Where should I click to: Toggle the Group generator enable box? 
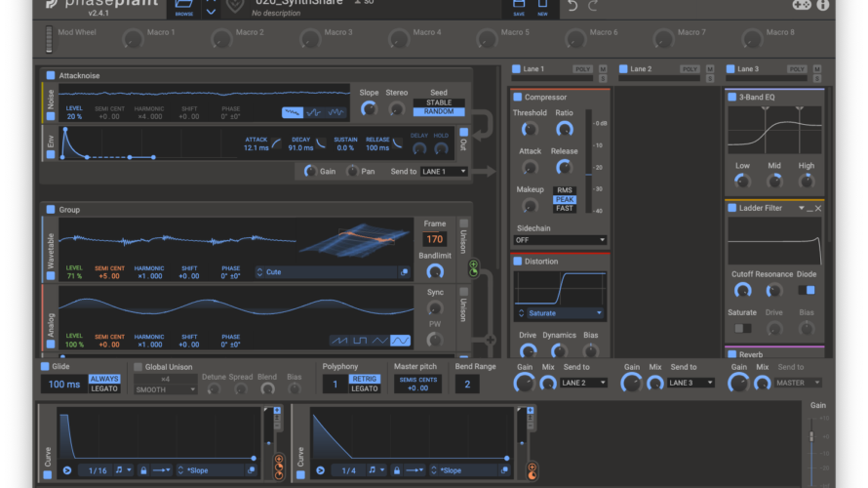tap(51, 210)
